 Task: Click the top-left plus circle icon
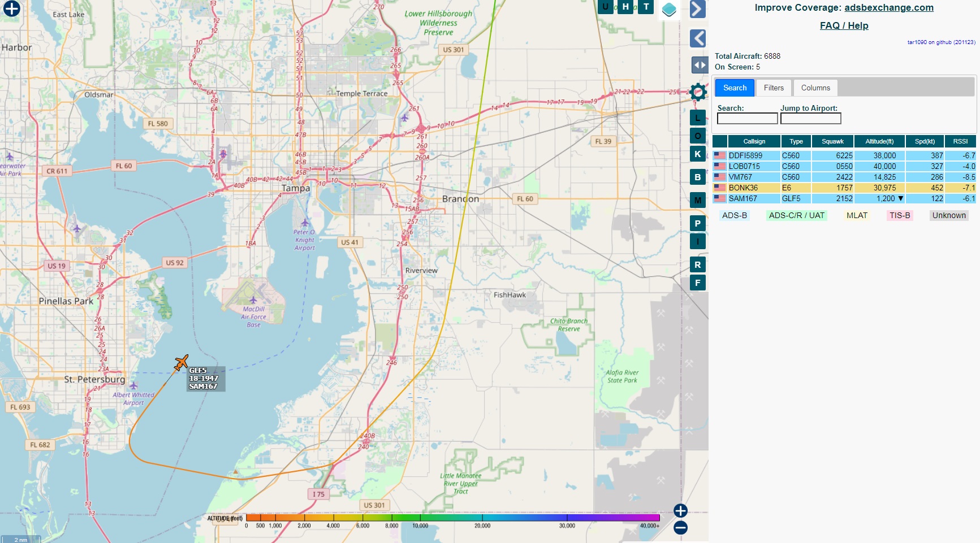click(11, 8)
